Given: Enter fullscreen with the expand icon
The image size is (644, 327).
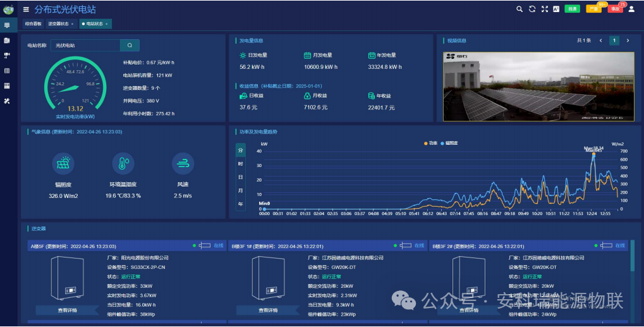Looking at the screenshot, I should 544,9.
